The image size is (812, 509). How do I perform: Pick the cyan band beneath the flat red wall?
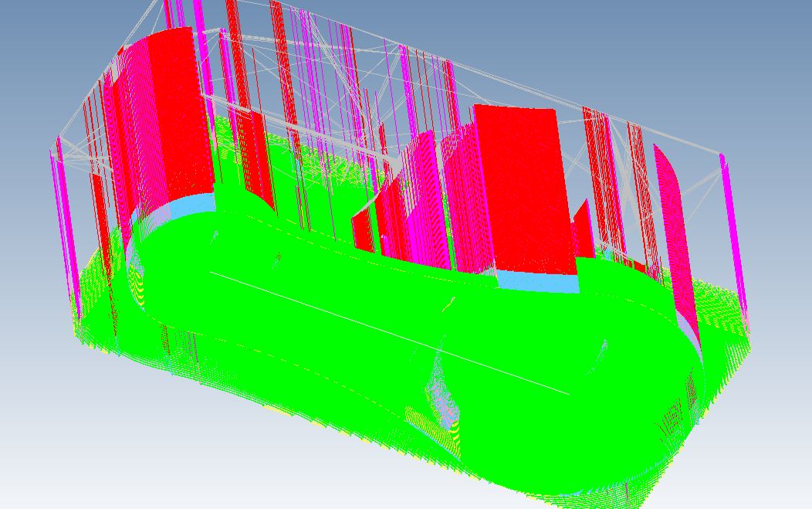pyautogui.click(x=537, y=282)
